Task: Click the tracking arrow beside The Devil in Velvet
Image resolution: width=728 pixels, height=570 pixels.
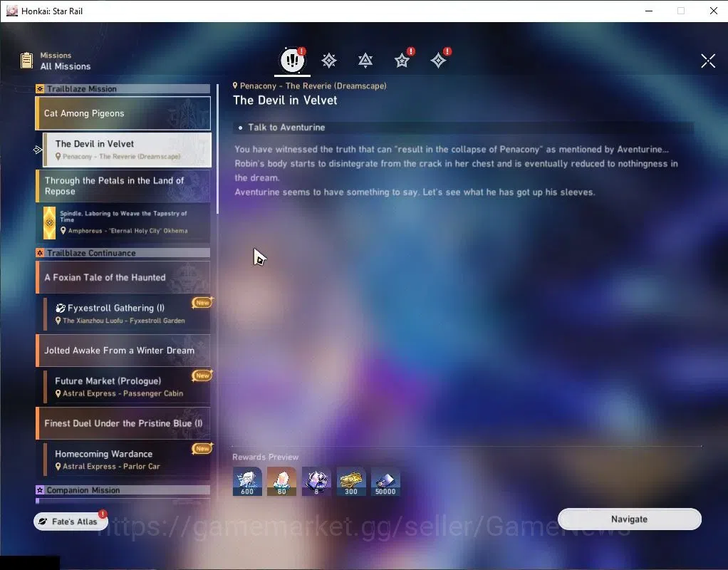Action: click(x=38, y=150)
